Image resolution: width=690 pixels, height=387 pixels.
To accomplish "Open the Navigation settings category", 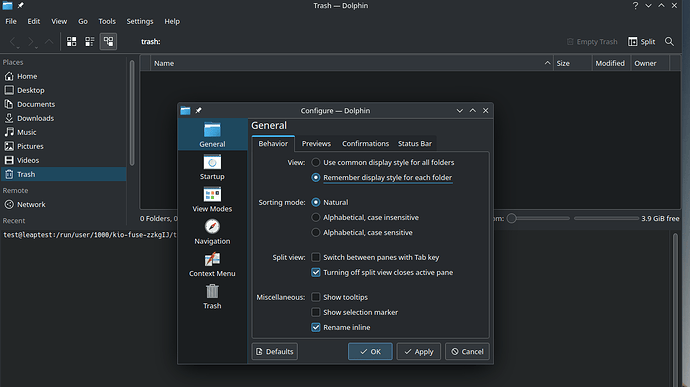I will [x=212, y=232].
